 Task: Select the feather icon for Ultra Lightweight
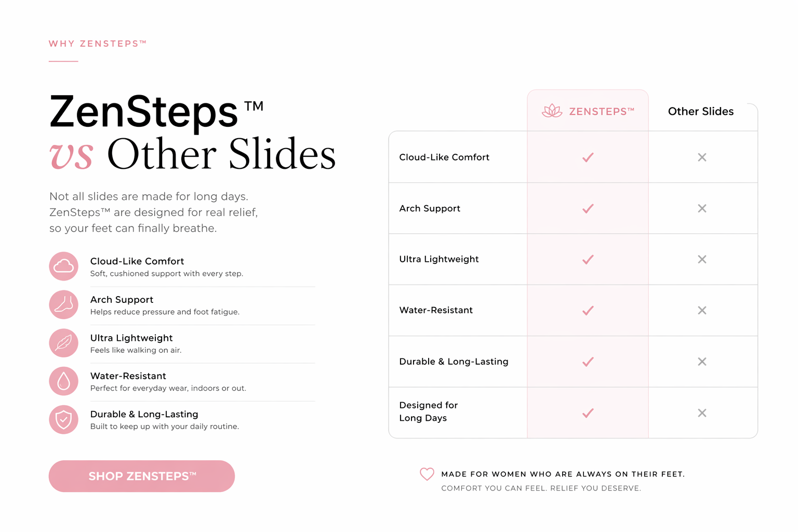(x=63, y=343)
